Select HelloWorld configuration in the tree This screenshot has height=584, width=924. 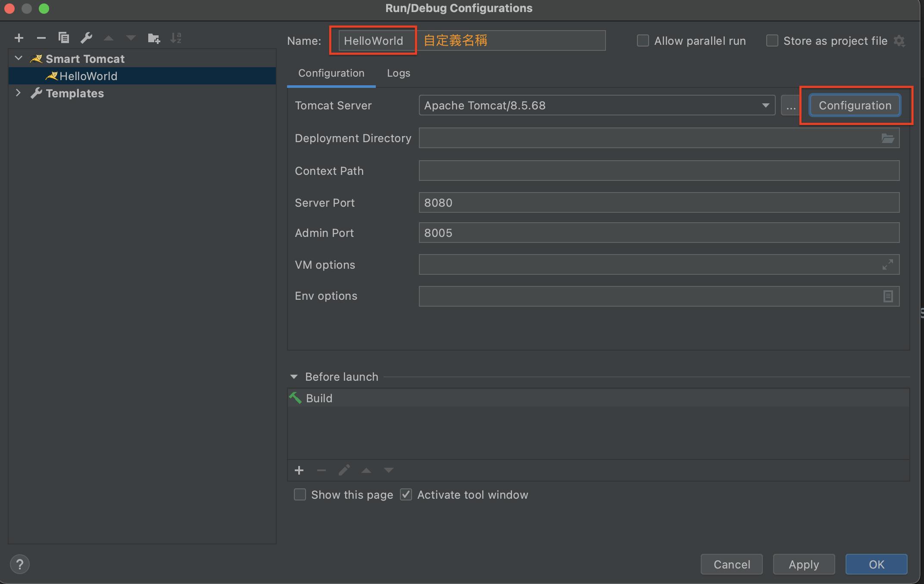pyautogui.click(x=142, y=76)
